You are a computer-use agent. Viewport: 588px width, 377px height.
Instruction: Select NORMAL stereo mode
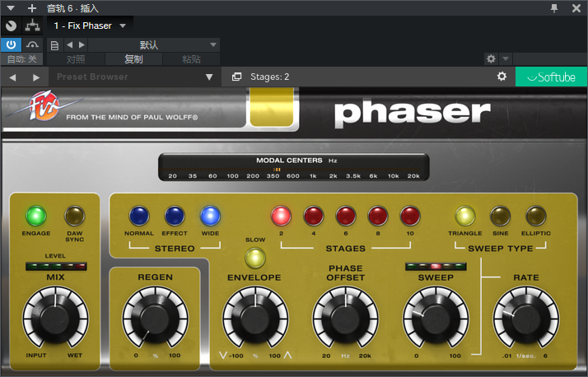coord(139,216)
